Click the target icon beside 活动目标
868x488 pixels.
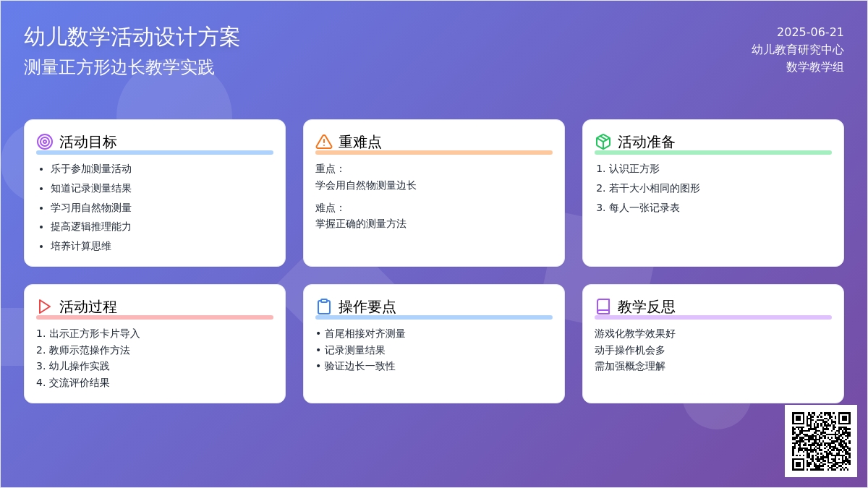(x=45, y=142)
